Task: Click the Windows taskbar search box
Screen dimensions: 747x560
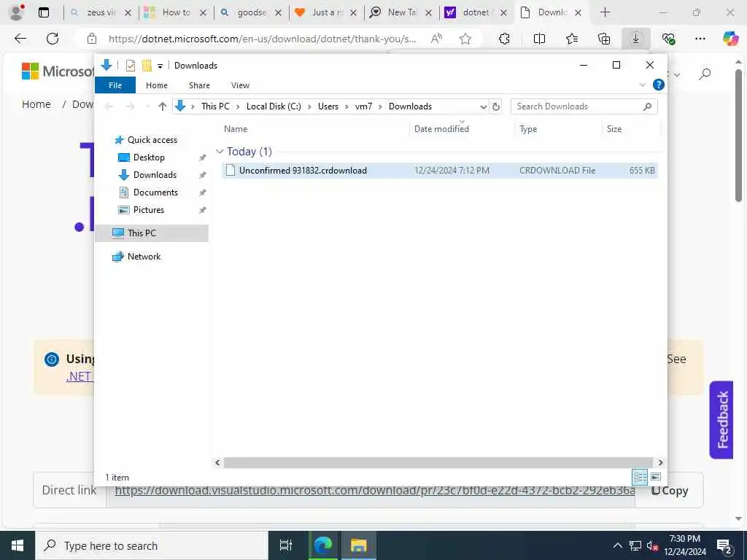Action: [152, 545]
